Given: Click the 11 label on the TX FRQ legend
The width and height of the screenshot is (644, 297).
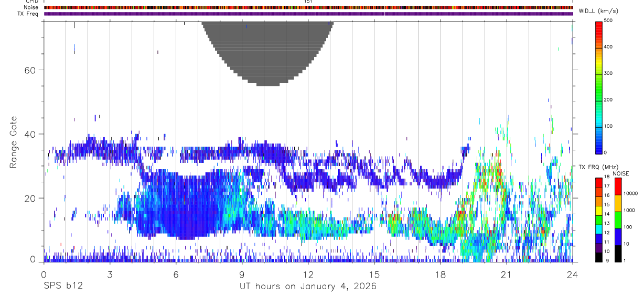Looking at the screenshot, I should pos(606,243).
